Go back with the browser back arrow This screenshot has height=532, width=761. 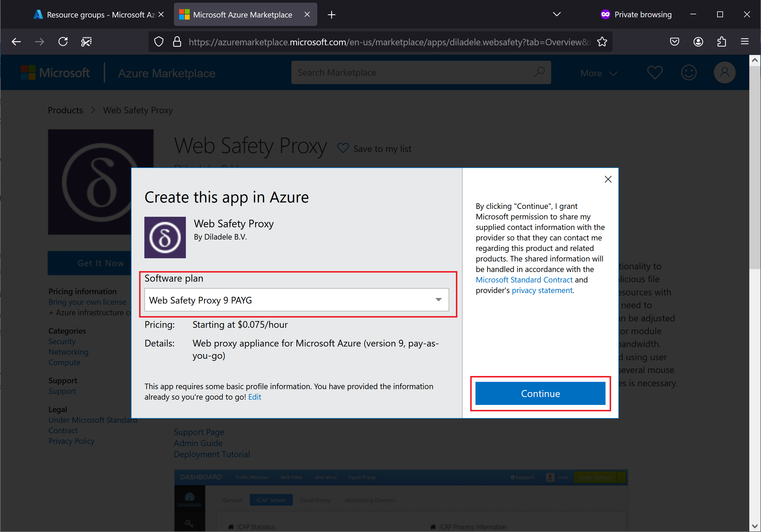16,42
